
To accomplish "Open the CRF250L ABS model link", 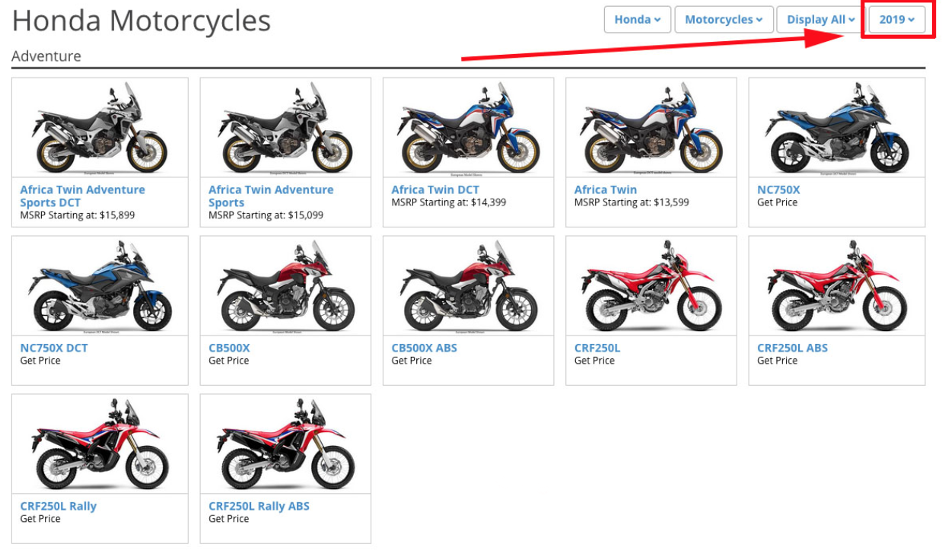I will coord(792,348).
